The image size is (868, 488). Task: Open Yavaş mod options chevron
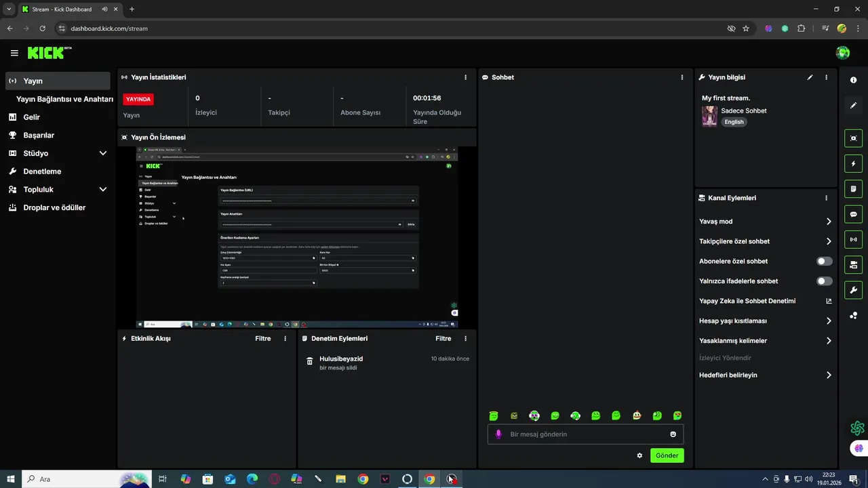coord(829,222)
